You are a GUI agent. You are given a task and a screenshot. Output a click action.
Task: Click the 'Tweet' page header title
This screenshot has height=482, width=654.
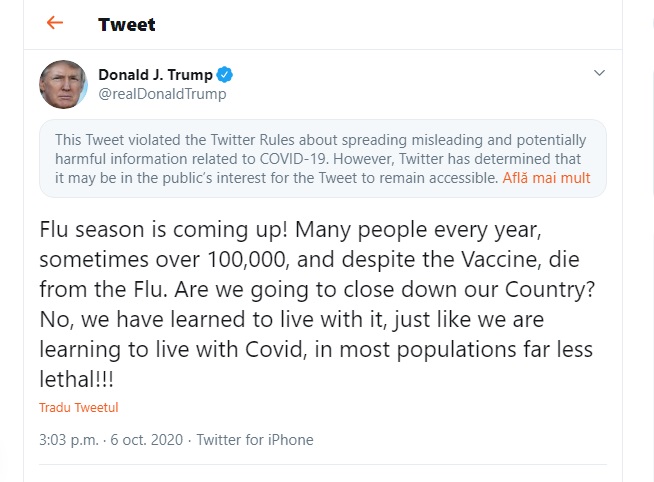click(x=127, y=24)
